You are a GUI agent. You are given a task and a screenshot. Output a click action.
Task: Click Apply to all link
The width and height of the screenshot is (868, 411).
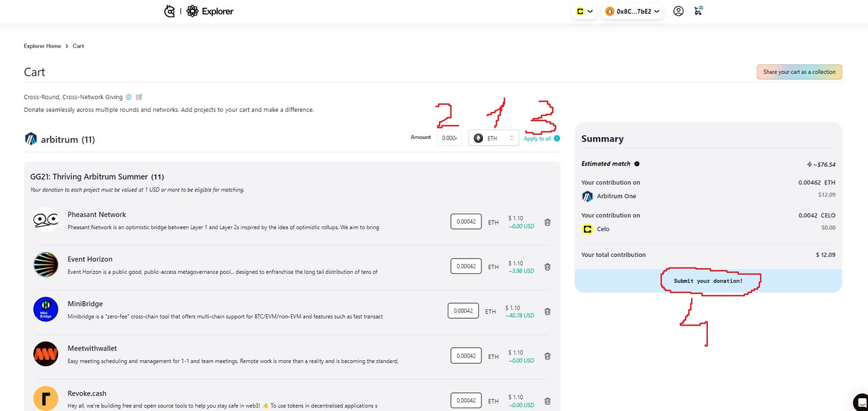click(538, 138)
